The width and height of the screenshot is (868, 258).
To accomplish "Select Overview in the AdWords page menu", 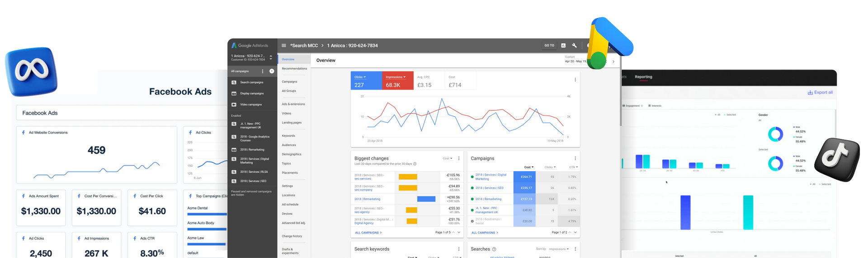I will pyautogui.click(x=294, y=59).
